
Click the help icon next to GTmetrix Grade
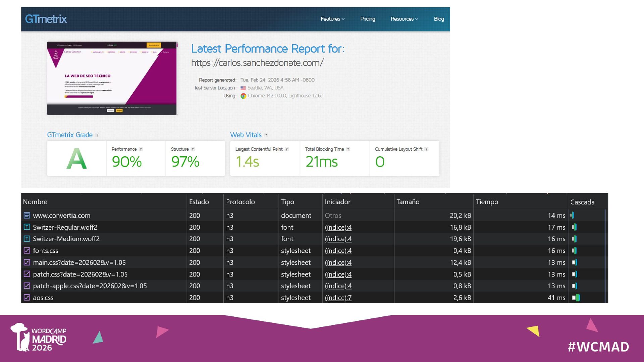[97, 135]
